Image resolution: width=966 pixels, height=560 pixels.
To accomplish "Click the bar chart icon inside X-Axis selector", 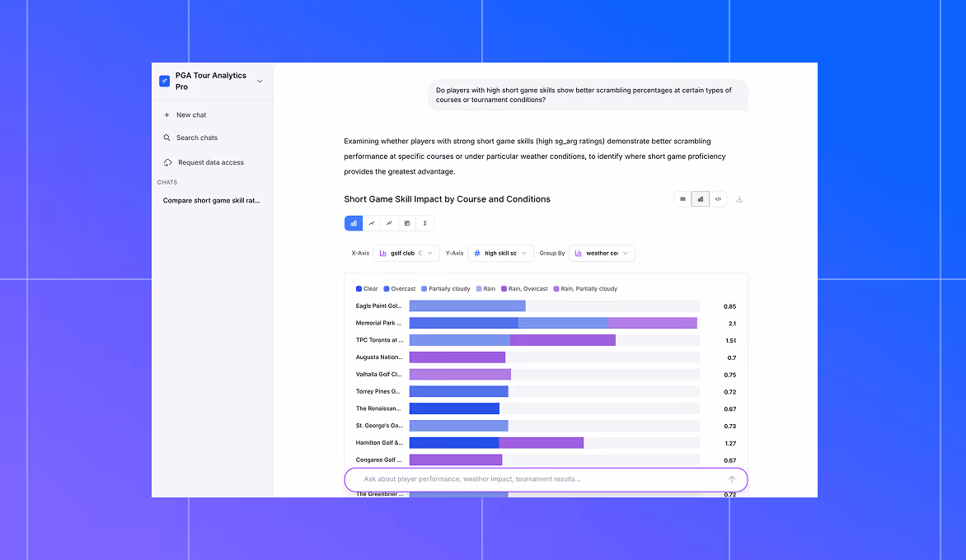I will click(x=383, y=253).
